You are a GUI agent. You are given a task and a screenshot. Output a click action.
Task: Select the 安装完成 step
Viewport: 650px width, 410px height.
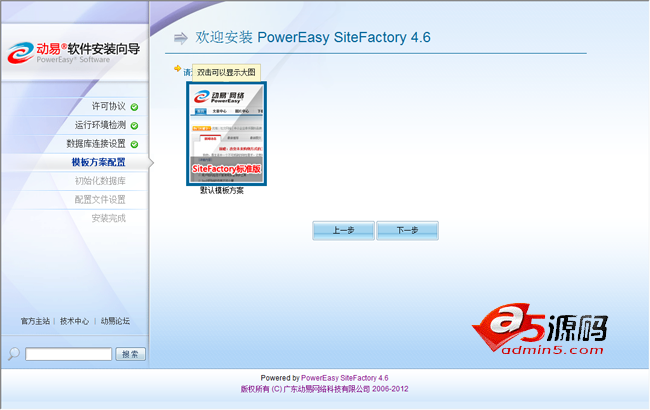[109, 218]
